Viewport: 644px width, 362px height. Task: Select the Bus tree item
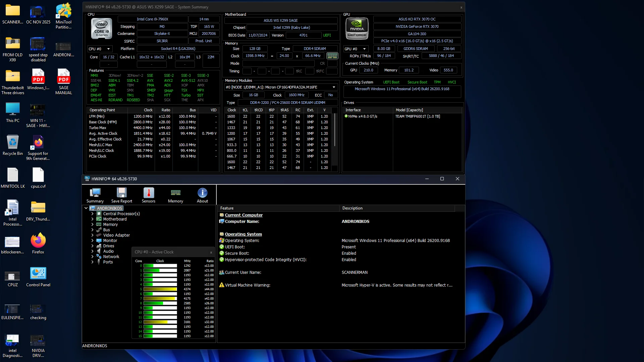point(106,230)
